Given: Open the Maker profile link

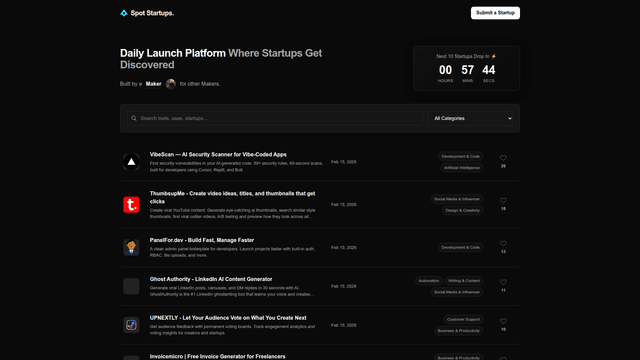Looking at the screenshot, I should click(x=153, y=84).
